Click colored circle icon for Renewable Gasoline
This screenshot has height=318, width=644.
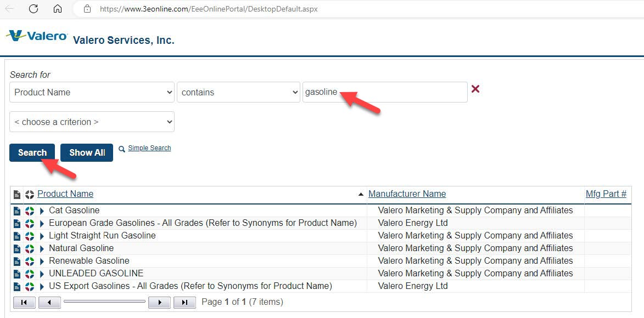[x=30, y=262]
